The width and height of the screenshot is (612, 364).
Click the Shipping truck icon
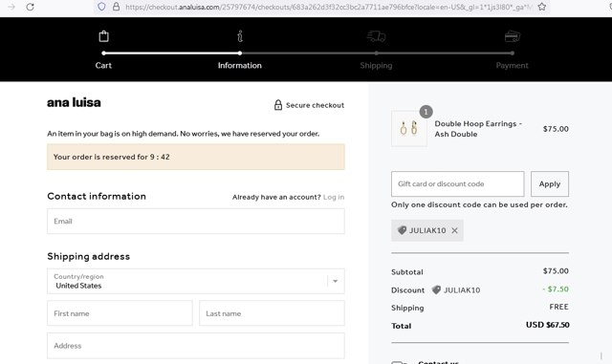tap(376, 36)
